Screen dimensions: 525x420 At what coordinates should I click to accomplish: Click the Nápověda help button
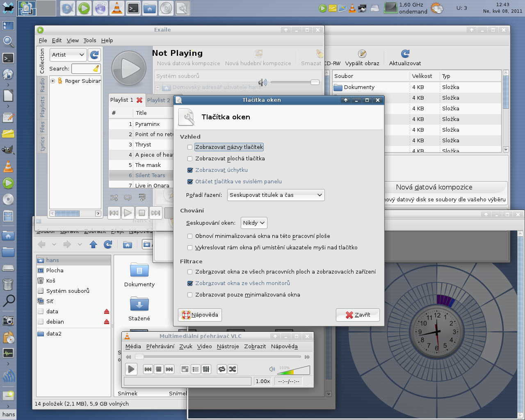200,315
